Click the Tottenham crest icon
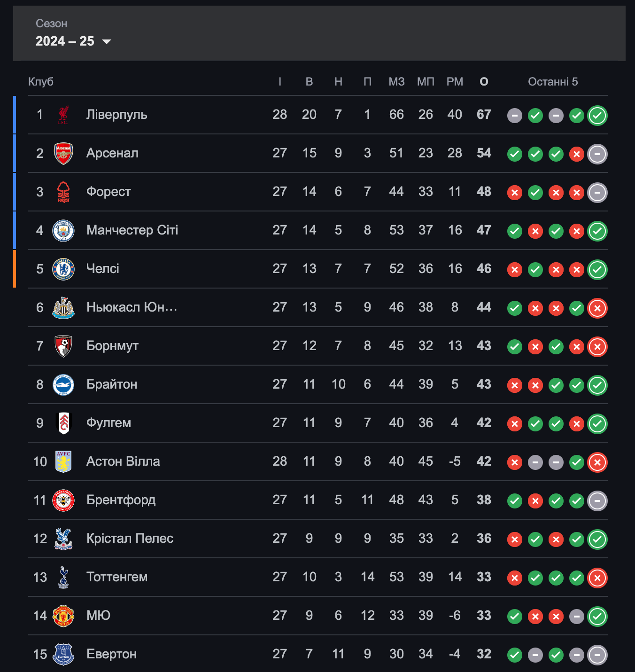The height and width of the screenshot is (672, 635). 63,577
